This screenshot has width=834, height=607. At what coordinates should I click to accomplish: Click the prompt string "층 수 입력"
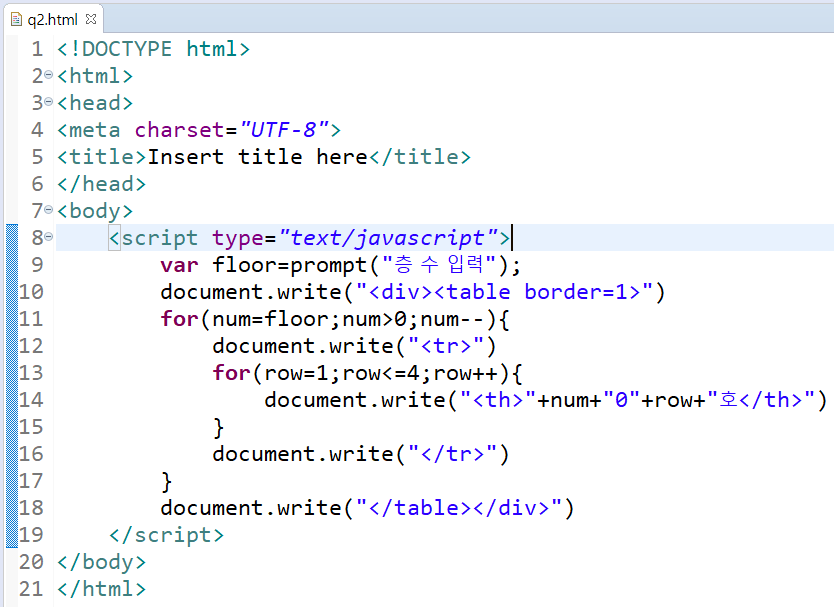[x=439, y=264]
